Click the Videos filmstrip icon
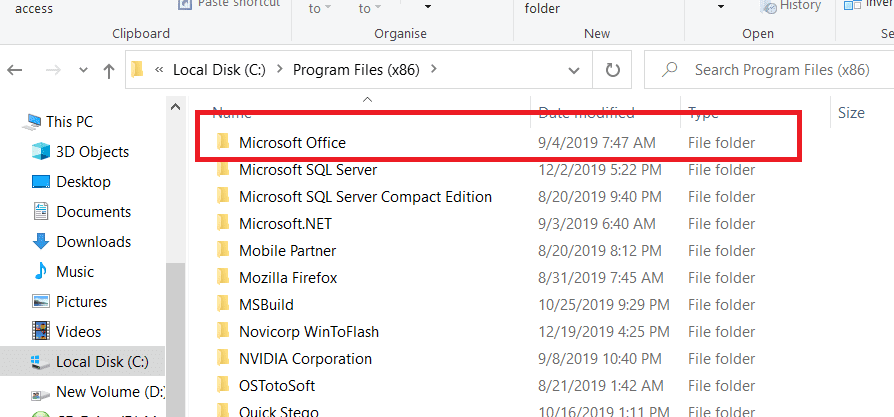The image size is (894, 417). (41, 331)
